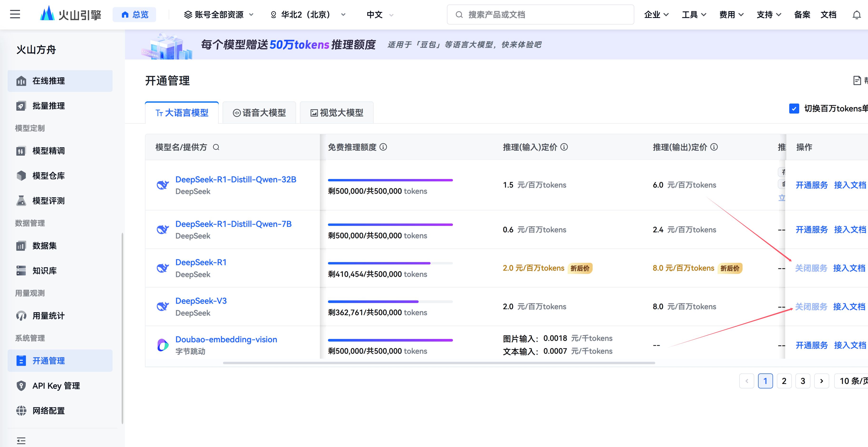Open 接入文档 for Doubao-embedding-vision

[x=850, y=345]
